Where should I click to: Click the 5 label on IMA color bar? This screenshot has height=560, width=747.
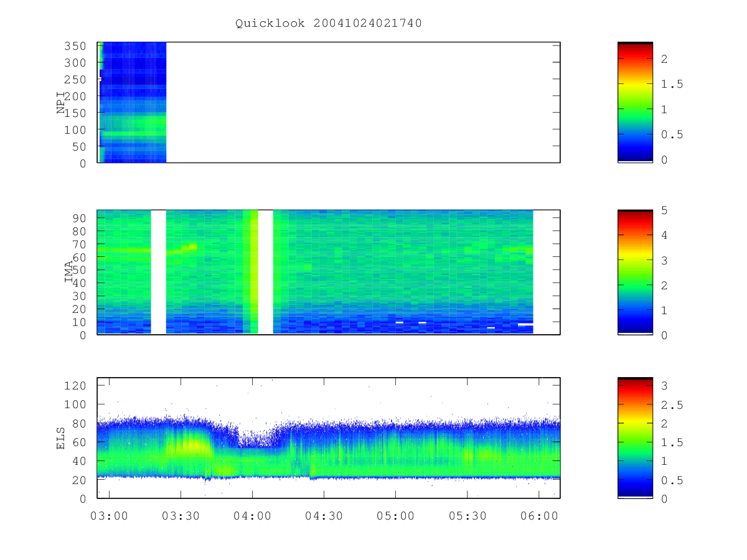(x=664, y=210)
